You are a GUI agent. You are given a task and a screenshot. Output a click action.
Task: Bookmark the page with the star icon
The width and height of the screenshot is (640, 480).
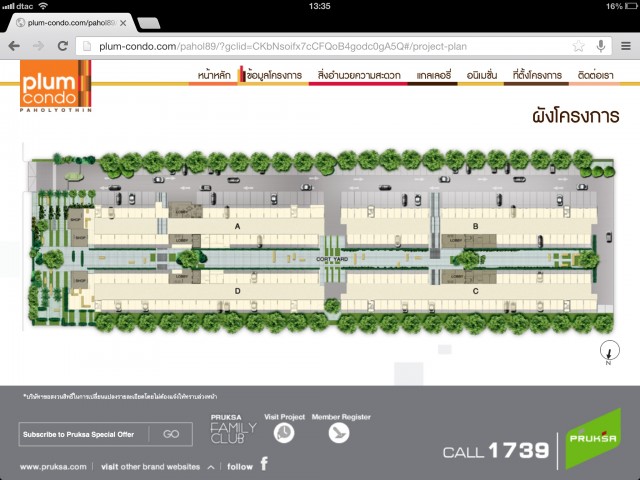point(578,46)
